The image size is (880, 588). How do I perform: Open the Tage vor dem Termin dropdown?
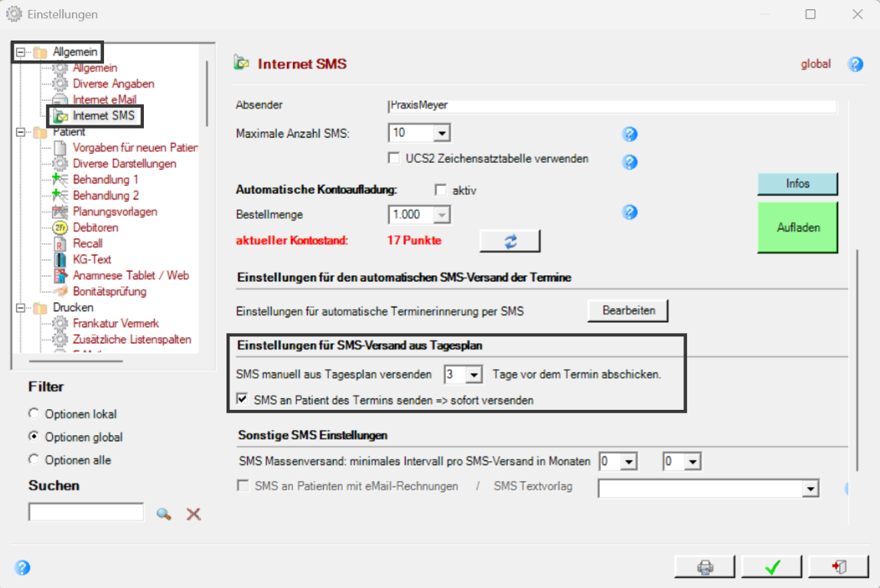click(474, 375)
